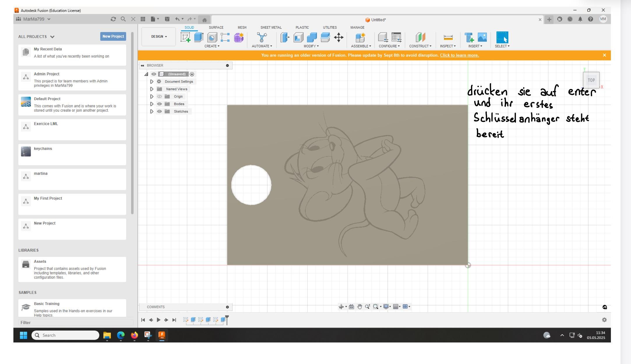Expand the Origin folder node

151,97
